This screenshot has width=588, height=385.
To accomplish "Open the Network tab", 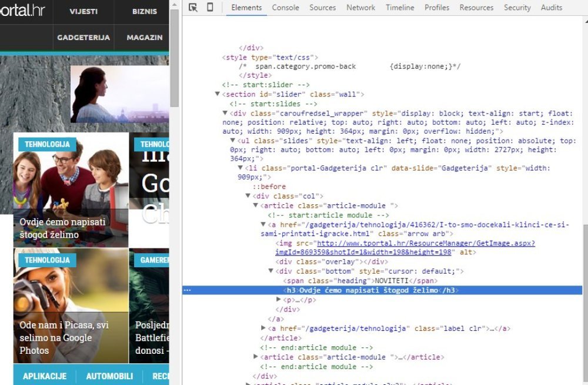I will pyautogui.click(x=361, y=8).
